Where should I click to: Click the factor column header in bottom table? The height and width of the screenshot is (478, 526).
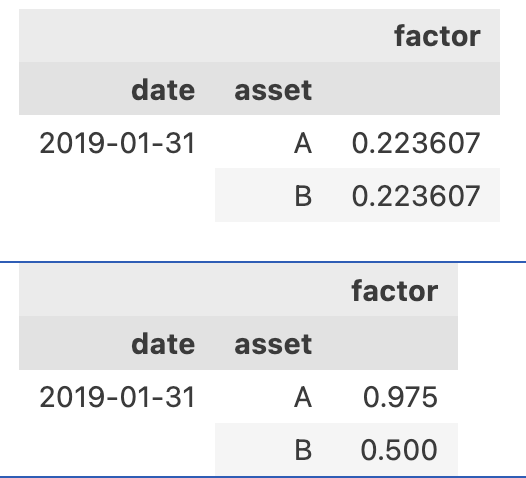(395, 290)
